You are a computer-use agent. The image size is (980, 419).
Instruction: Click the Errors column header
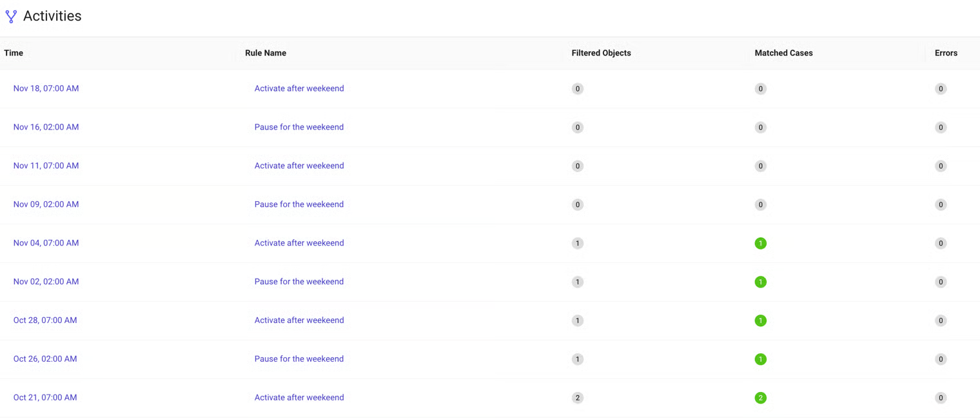pyautogui.click(x=945, y=53)
